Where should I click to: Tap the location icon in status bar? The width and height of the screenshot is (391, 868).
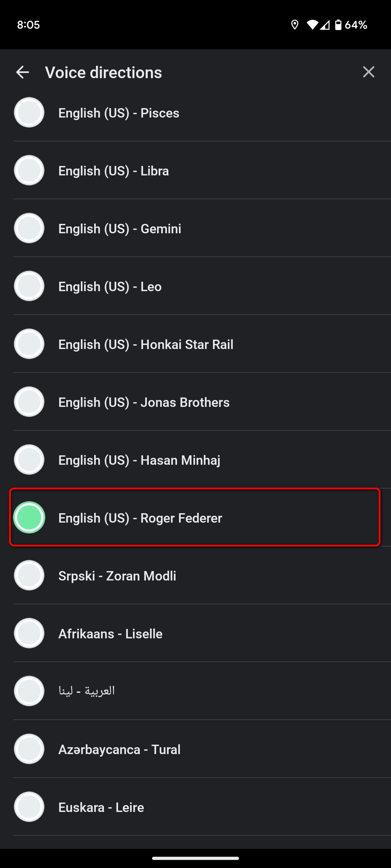(294, 24)
